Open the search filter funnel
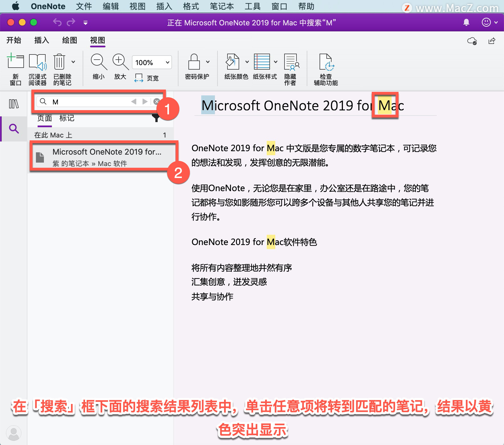Screen dimensions: 504x445 (x=156, y=118)
